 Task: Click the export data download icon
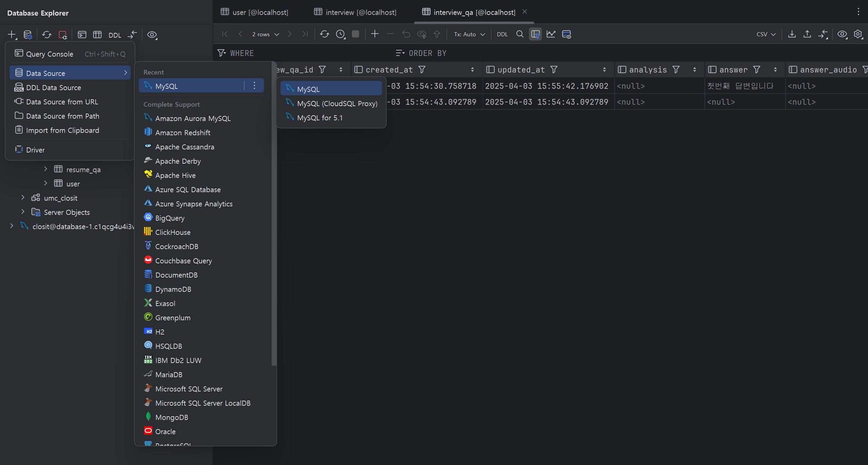[x=792, y=34]
